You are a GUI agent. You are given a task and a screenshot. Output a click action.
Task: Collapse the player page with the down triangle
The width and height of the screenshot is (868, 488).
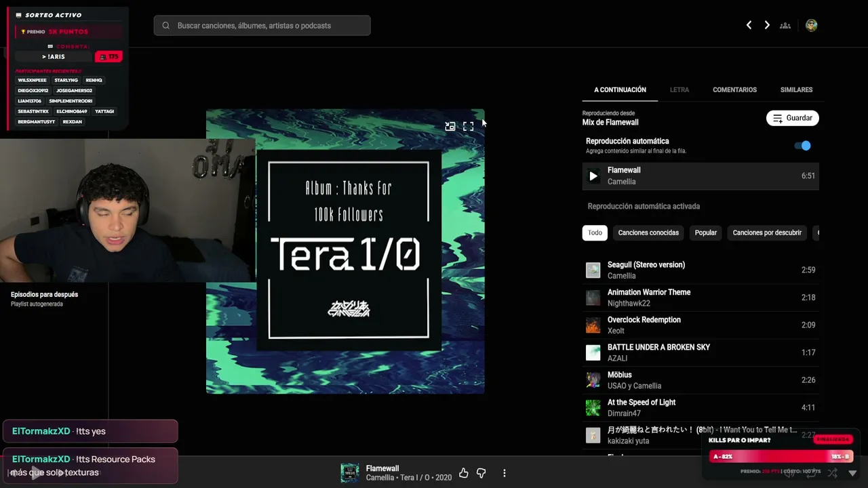tap(852, 473)
